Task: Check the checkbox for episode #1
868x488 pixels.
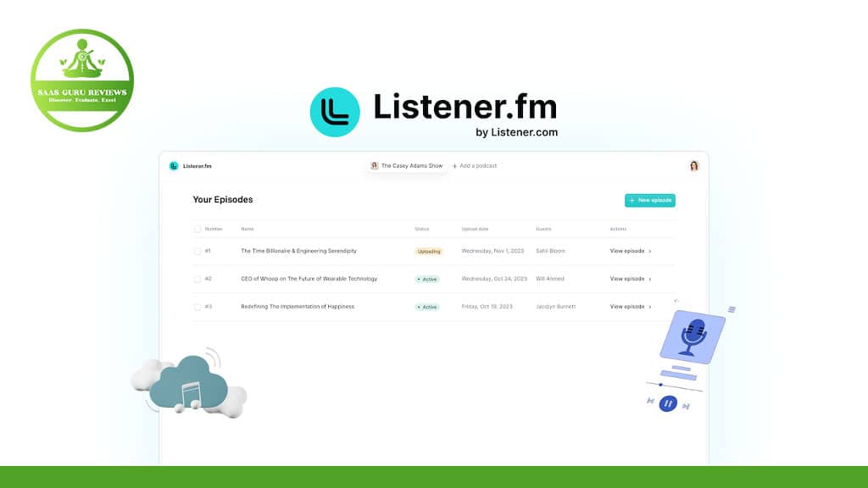Action: (x=197, y=251)
